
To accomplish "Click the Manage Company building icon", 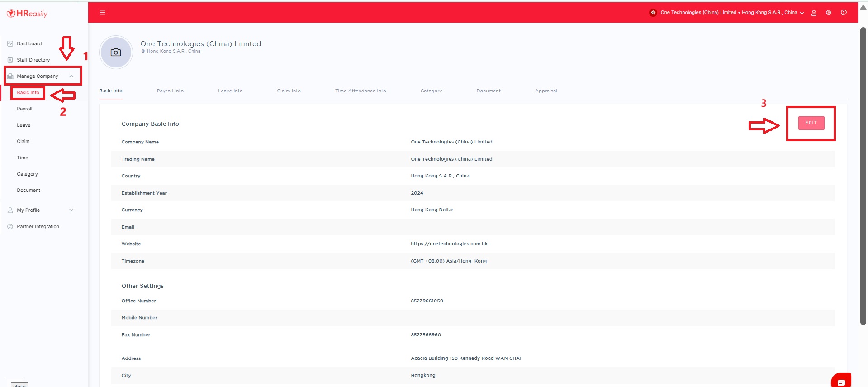I will coord(10,76).
